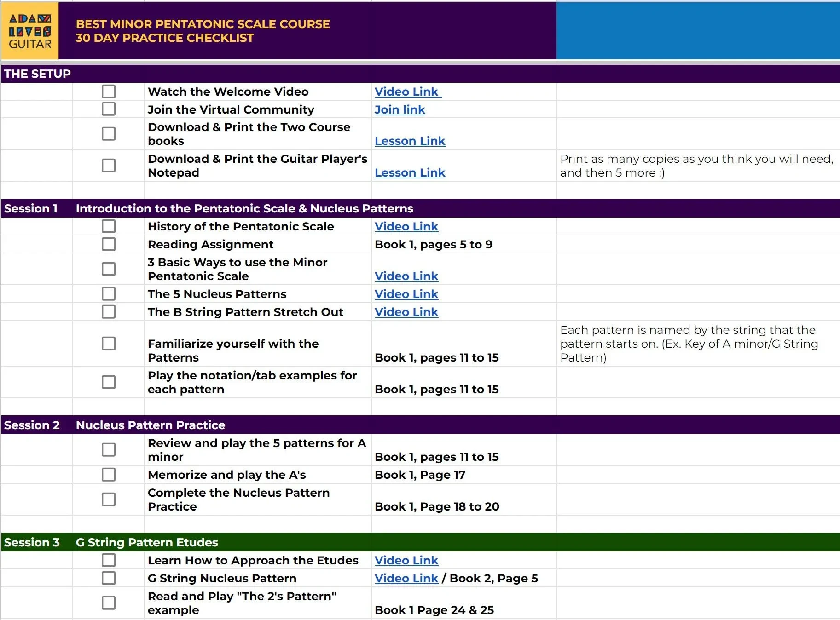The height and width of the screenshot is (620, 840).
Task: Open the Join link for the Virtual Community
Action: (x=400, y=109)
